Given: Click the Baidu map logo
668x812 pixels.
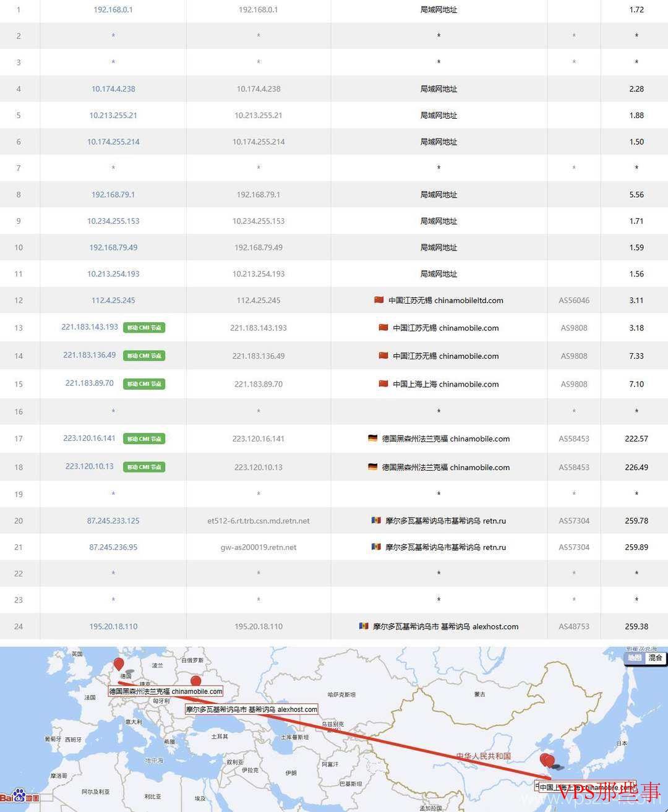Looking at the screenshot, I should 20,797.
